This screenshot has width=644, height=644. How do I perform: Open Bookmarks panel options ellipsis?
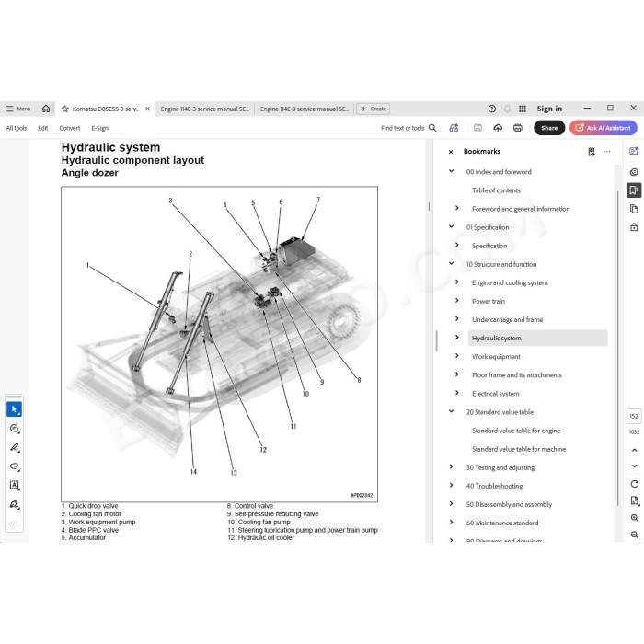coord(606,152)
